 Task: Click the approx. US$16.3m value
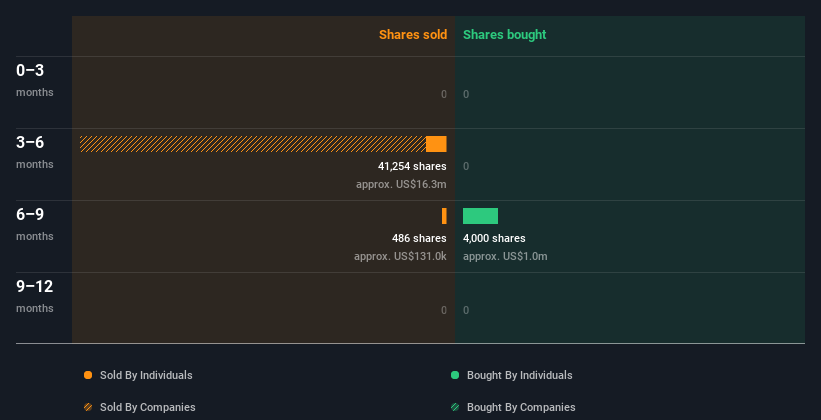(x=401, y=184)
